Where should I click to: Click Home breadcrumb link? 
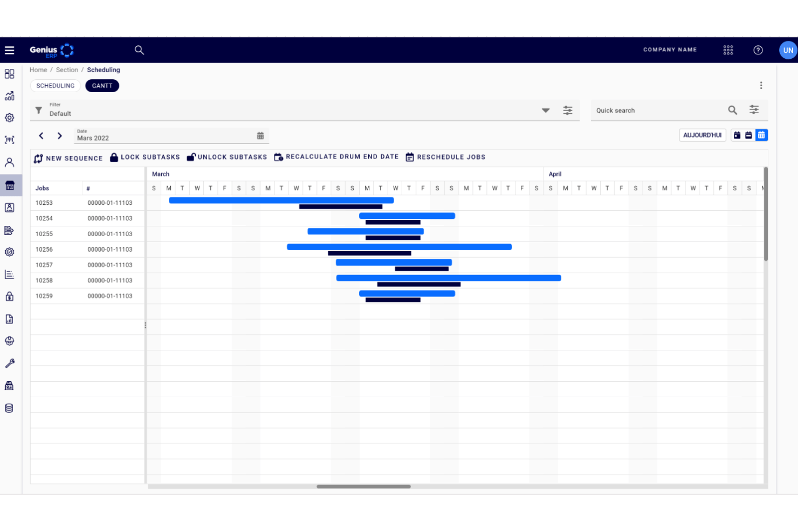coord(38,70)
